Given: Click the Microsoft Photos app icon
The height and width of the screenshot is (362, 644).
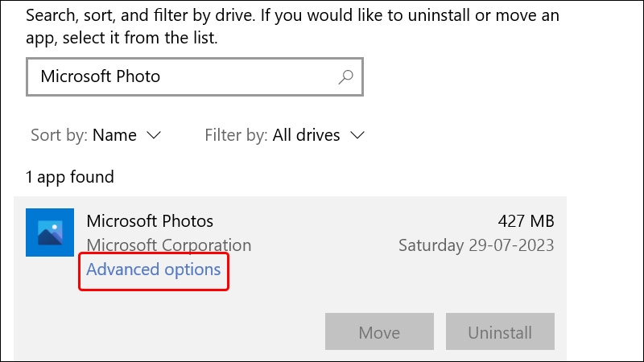Looking at the screenshot, I should point(50,232).
